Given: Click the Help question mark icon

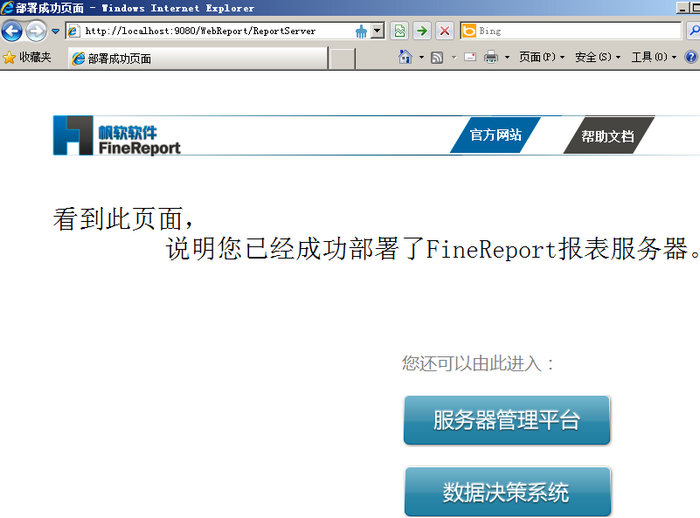Looking at the screenshot, I should 691,57.
